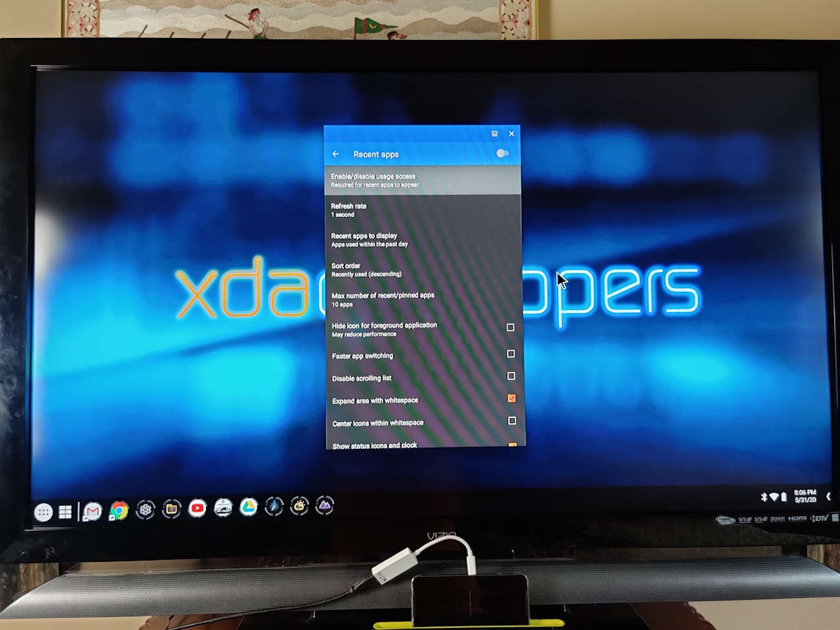Click 'May reduce performance' subtitle

pyautogui.click(x=364, y=335)
